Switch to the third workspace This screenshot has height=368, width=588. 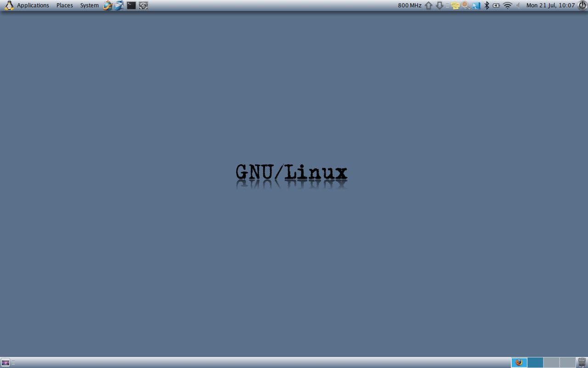click(x=551, y=362)
